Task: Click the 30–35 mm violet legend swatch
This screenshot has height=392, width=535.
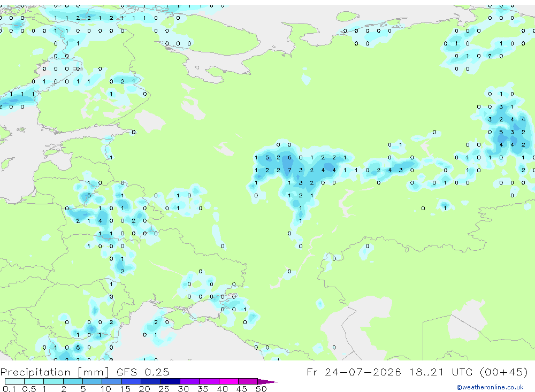Action: click(x=190, y=381)
